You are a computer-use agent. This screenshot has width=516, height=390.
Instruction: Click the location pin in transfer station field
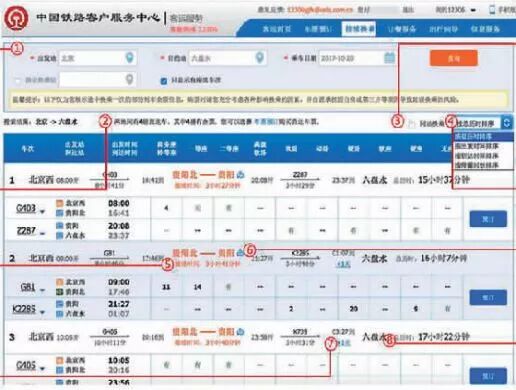tap(129, 79)
